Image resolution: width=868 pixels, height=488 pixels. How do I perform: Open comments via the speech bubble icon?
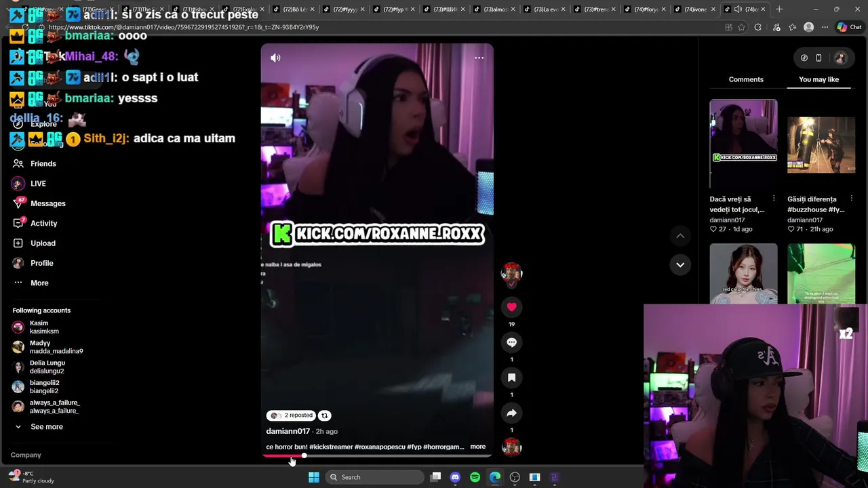pos(511,342)
